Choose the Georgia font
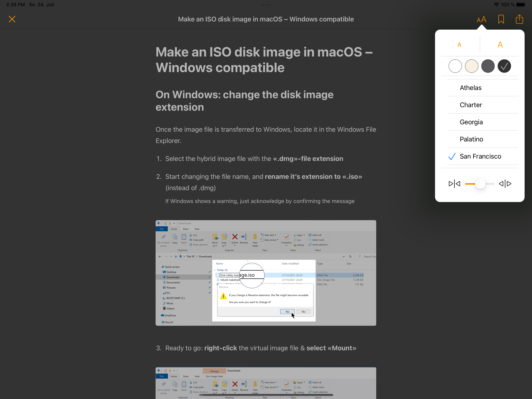 pyautogui.click(x=471, y=122)
